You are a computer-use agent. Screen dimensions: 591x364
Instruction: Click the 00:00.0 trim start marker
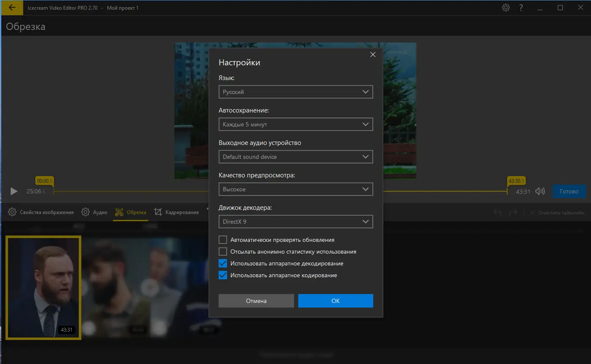(x=44, y=181)
